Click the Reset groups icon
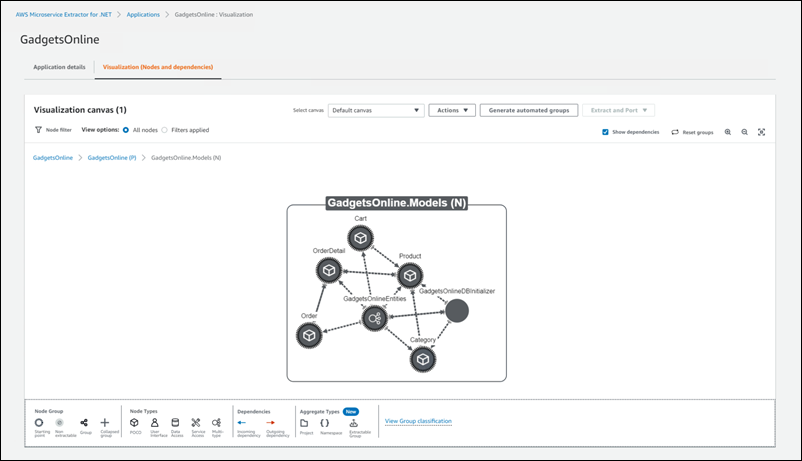This screenshot has width=802, height=461. [675, 132]
